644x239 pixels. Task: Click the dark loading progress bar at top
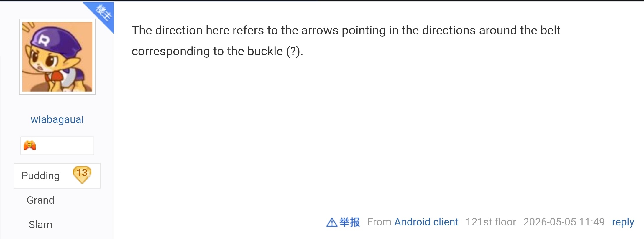pos(159,1)
